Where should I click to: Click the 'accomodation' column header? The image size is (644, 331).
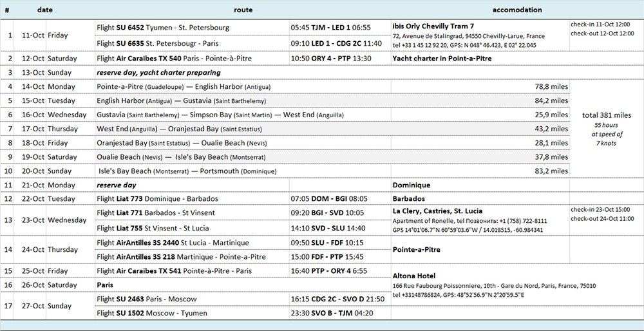[x=517, y=10]
